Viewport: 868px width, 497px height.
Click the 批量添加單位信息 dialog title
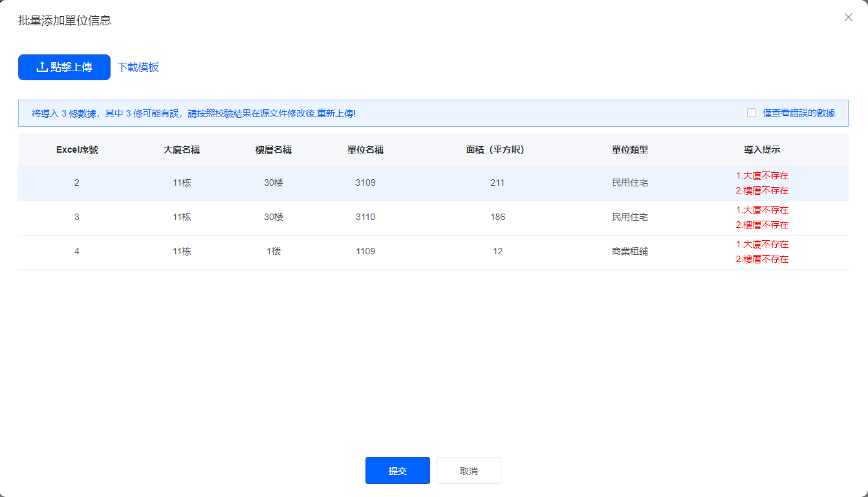click(x=65, y=21)
